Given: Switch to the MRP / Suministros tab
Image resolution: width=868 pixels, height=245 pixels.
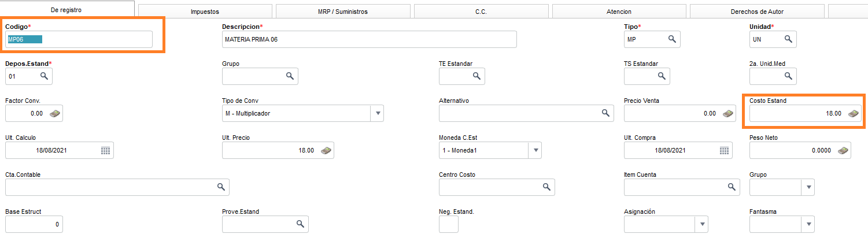Looking at the screenshot, I should (343, 12).
